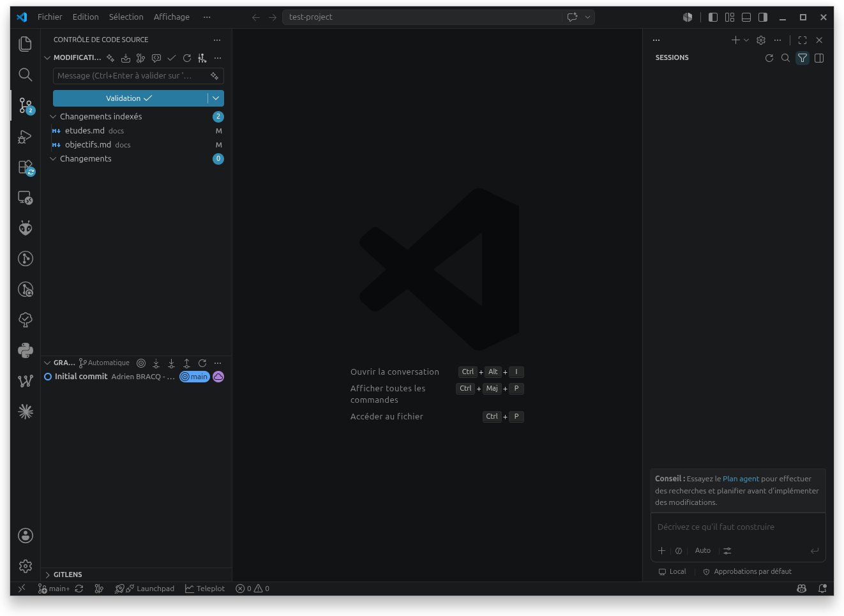Toggle the Sessions filter
Image resolution: width=844 pixels, height=616 pixels.
[x=803, y=58]
